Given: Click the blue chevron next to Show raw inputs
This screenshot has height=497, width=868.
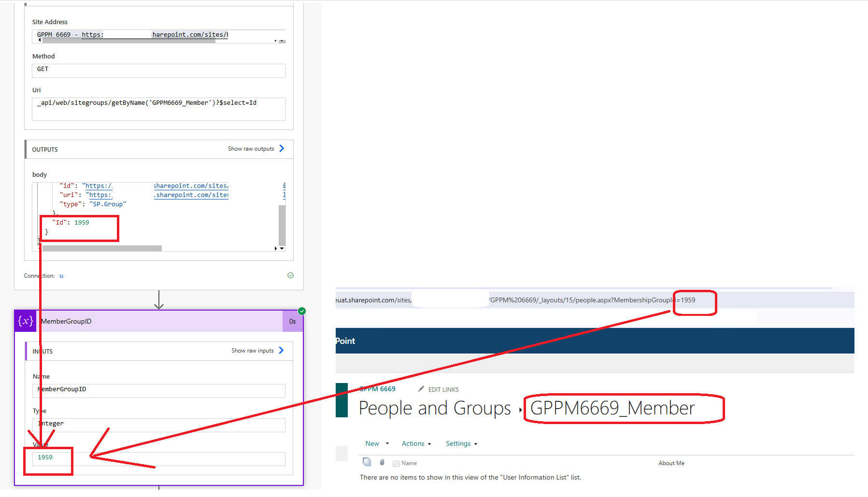Looking at the screenshot, I should pos(282,350).
